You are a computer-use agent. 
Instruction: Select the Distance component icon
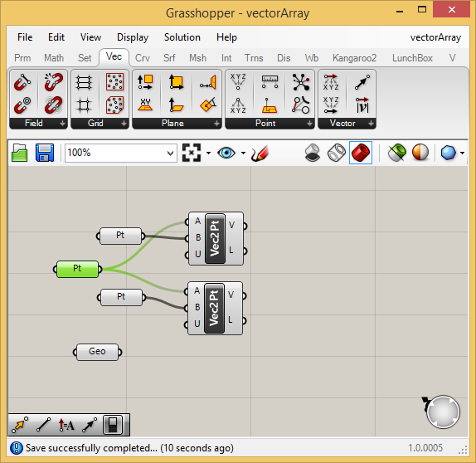pos(270,81)
